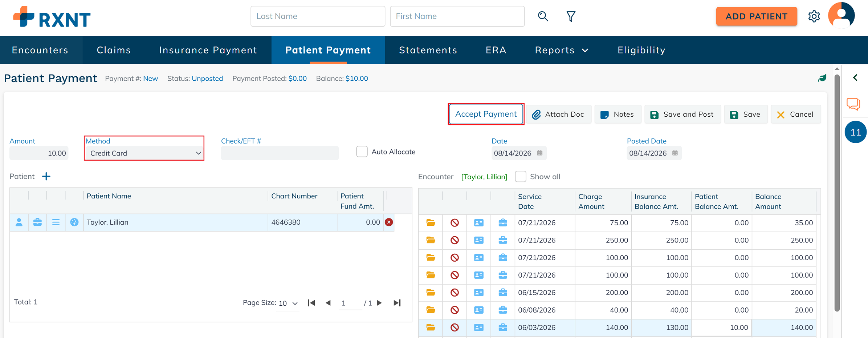Open the Posted Date calendar icon

pos(675,153)
